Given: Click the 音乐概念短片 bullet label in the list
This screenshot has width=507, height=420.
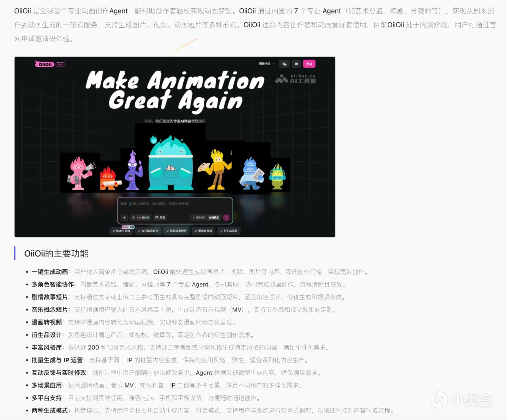Looking at the screenshot, I should tap(50, 310).
